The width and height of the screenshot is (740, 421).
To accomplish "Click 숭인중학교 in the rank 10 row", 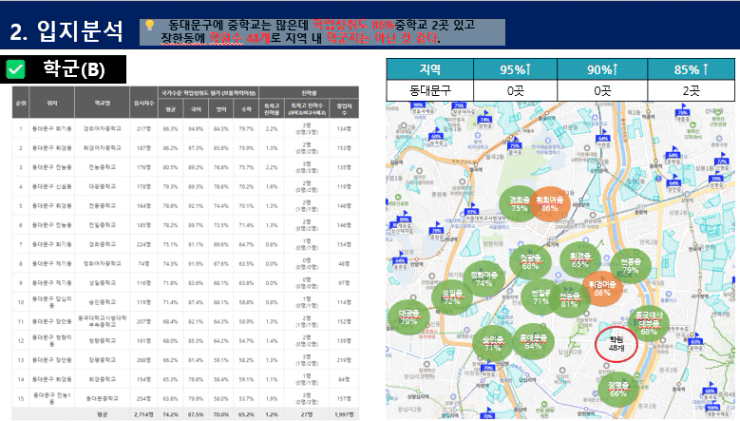I will [x=102, y=302].
